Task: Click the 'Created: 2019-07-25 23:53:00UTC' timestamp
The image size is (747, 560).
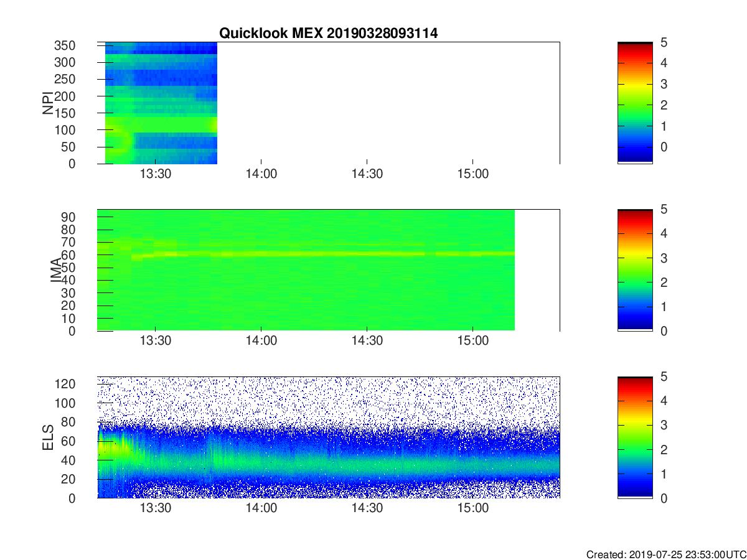Action: pos(665,554)
